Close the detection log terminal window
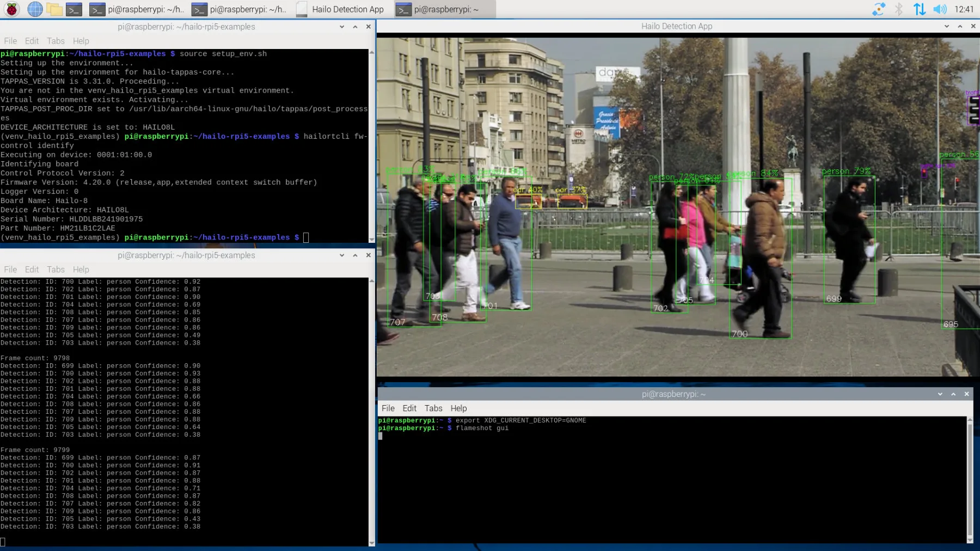The width and height of the screenshot is (980, 551). 369,255
